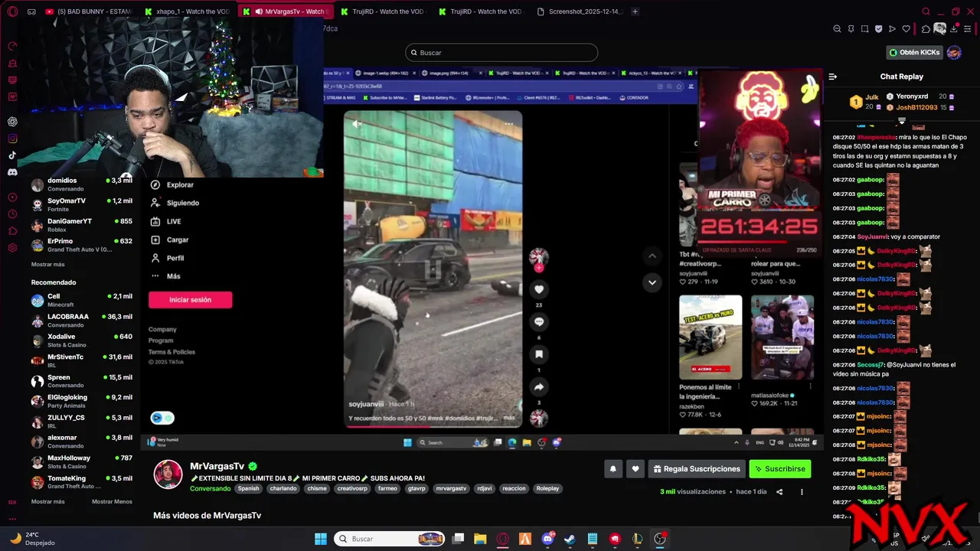Image resolution: width=980 pixels, height=551 pixels.
Task: Open the MrStivenTc IRL channel
Action: [82, 361]
